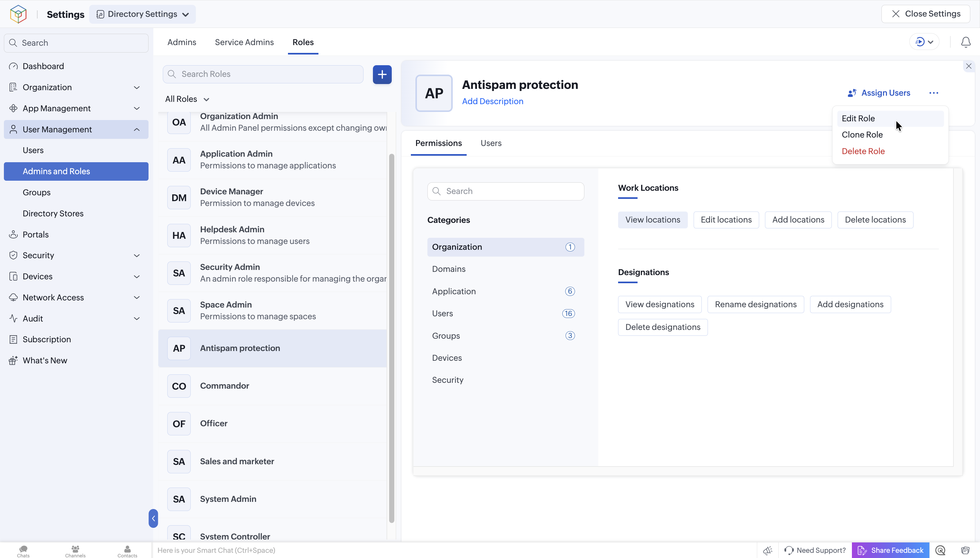This screenshot has width=980, height=558.
Task: Open the quick actions play icon dropdown
Action: click(x=924, y=42)
